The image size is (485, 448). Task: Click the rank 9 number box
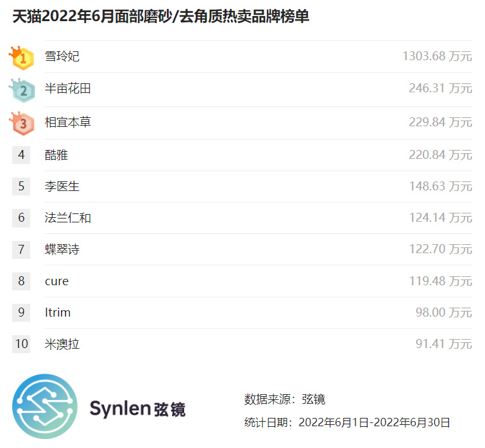click(x=21, y=312)
